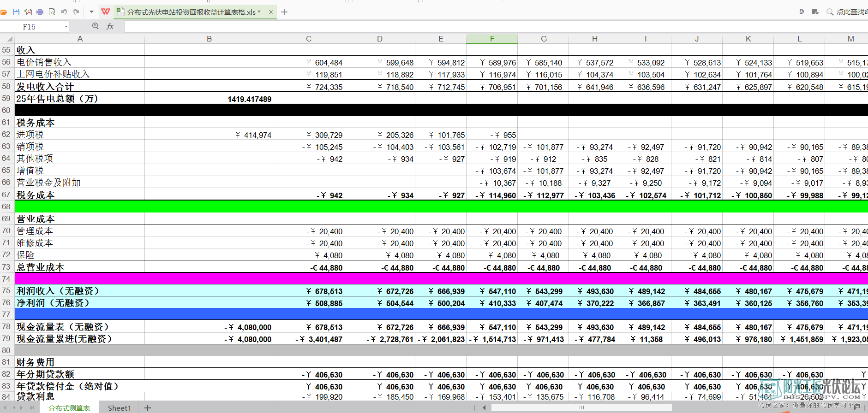Go to previous sheet navigation arrow
The width and height of the screenshot is (868, 413).
pyautogui.click(x=14, y=408)
